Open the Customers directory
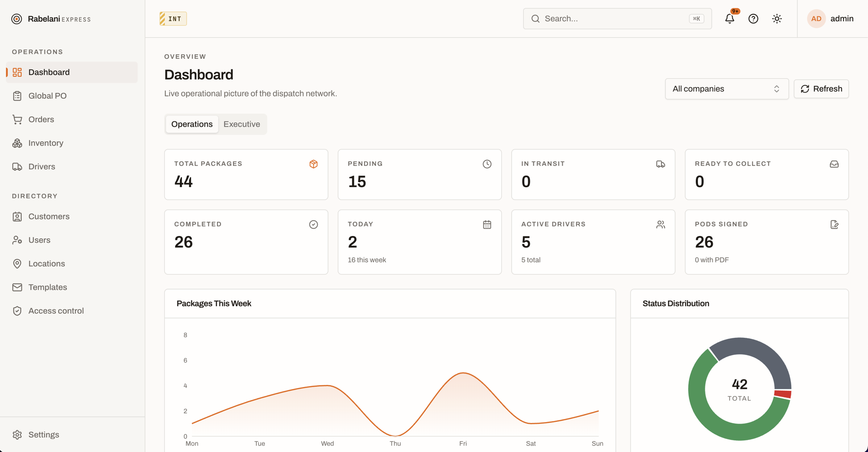The width and height of the screenshot is (868, 452). tap(72, 216)
